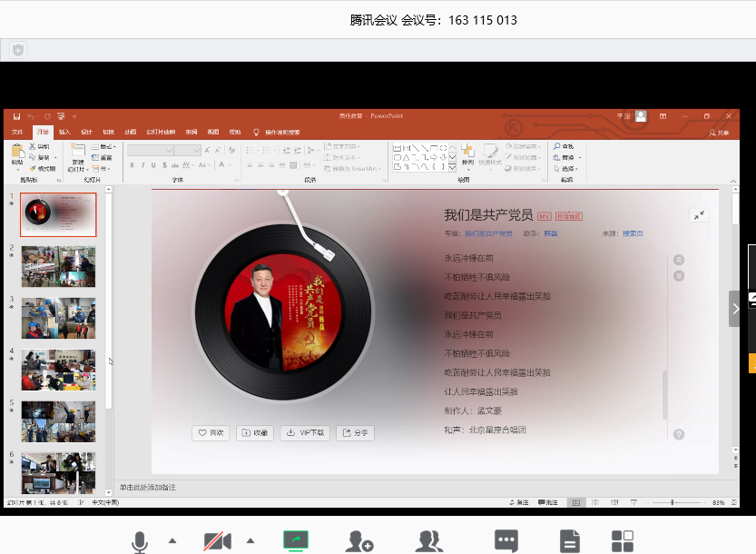Switch to Slide Sorter view icon

(x=595, y=502)
